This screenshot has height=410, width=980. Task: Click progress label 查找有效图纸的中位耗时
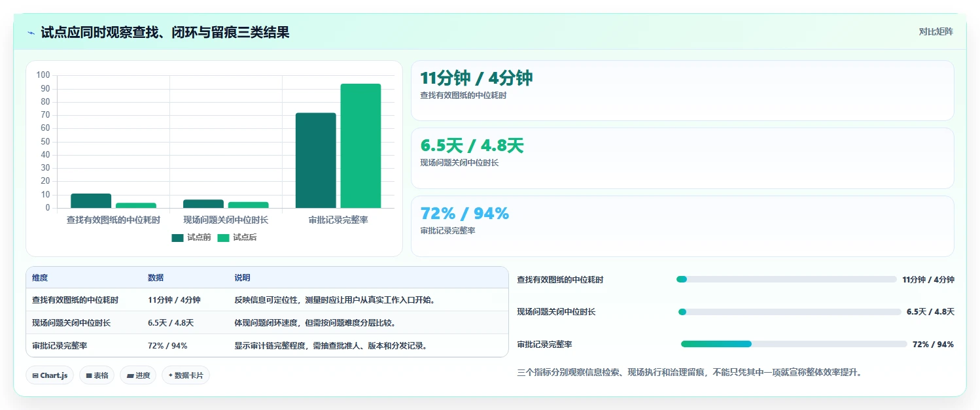point(560,280)
